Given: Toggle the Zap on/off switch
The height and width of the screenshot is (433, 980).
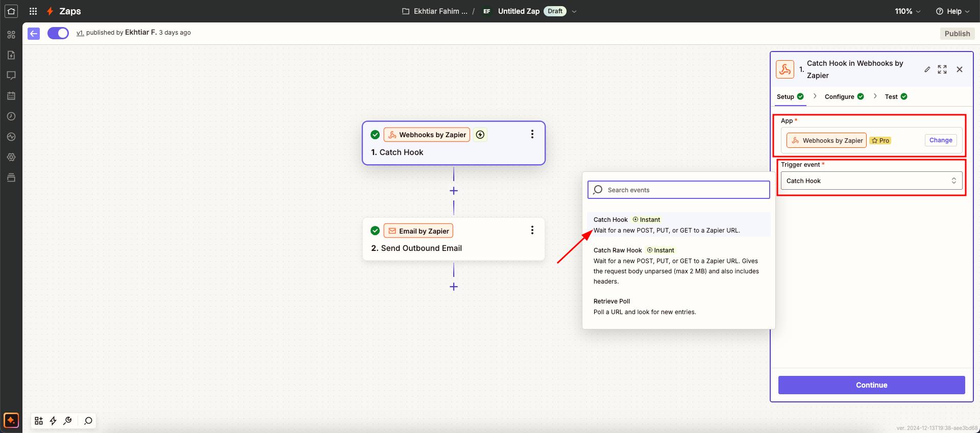Looking at the screenshot, I should click(x=58, y=33).
